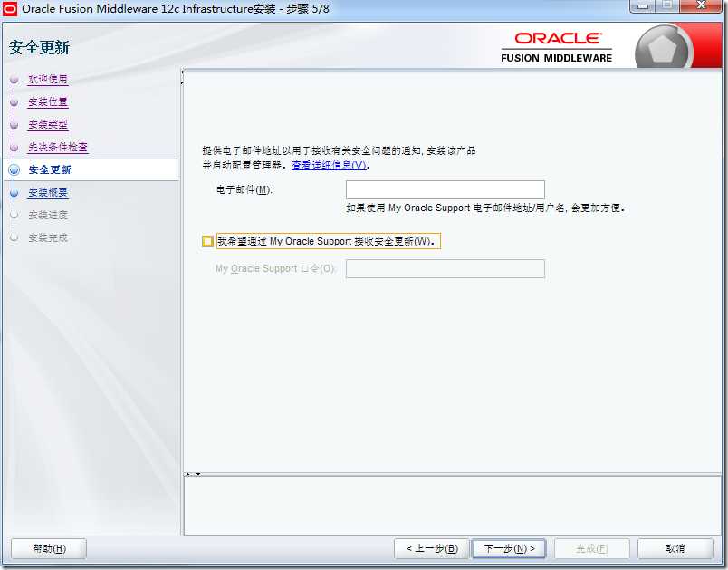The width and height of the screenshot is (728, 570).
Task: Click the message log pane at bottom
Action: 452,506
